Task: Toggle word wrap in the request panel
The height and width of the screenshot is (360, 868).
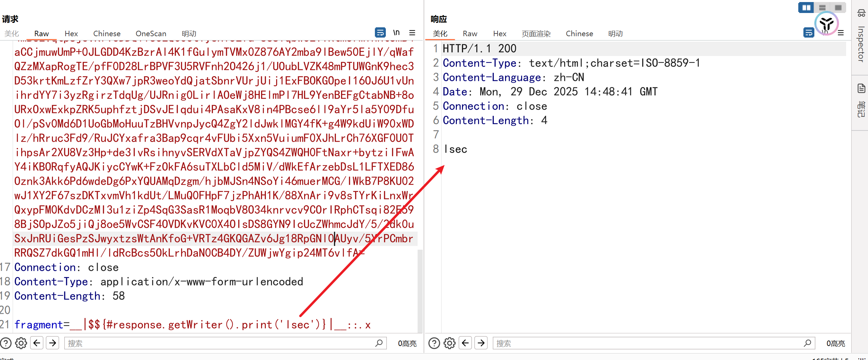Action: click(380, 33)
